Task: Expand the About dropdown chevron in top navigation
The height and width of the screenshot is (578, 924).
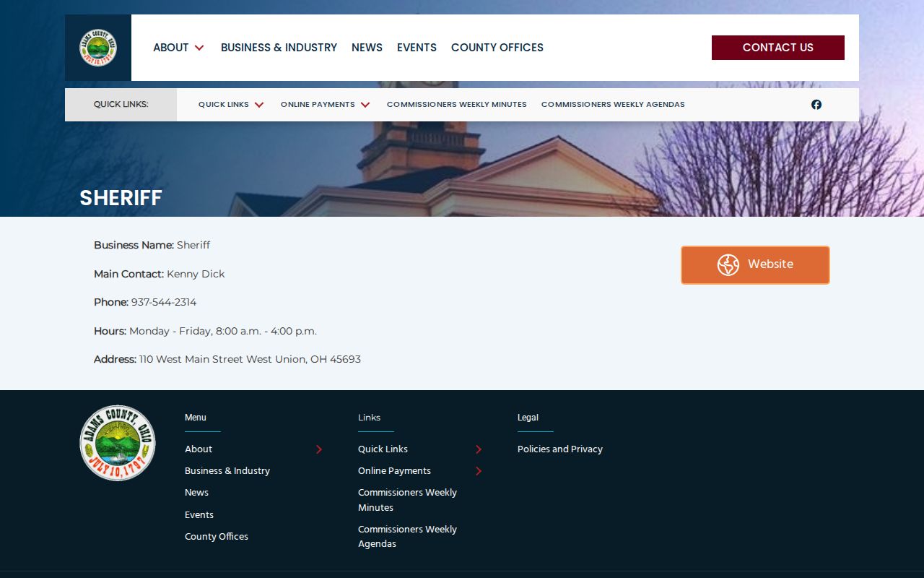Action: click(x=199, y=48)
